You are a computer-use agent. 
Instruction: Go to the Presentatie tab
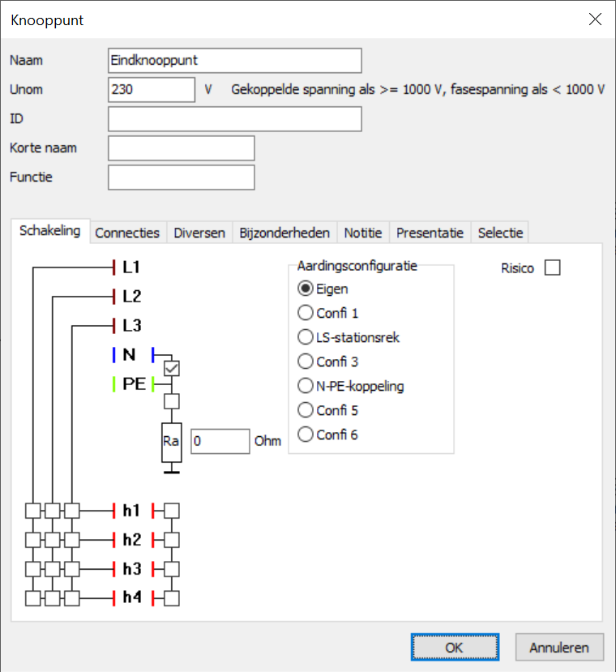[430, 233]
